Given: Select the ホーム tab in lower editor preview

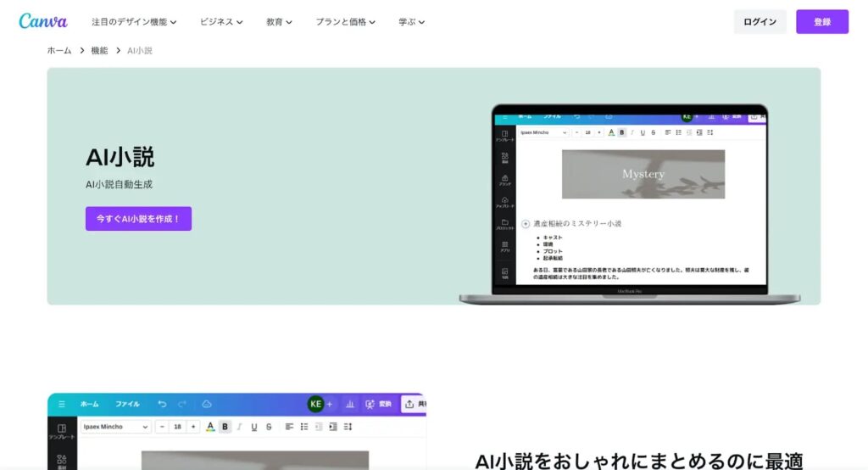Looking at the screenshot, I should coord(89,404).
